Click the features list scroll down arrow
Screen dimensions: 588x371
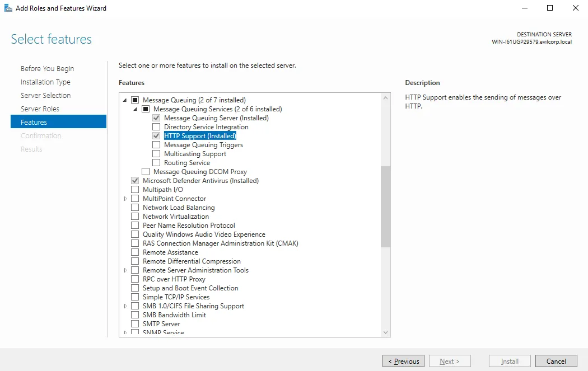coord(385,332)
